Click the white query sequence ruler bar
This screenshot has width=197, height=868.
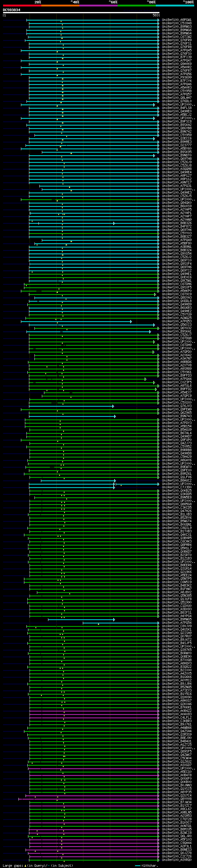pos(81,13)
